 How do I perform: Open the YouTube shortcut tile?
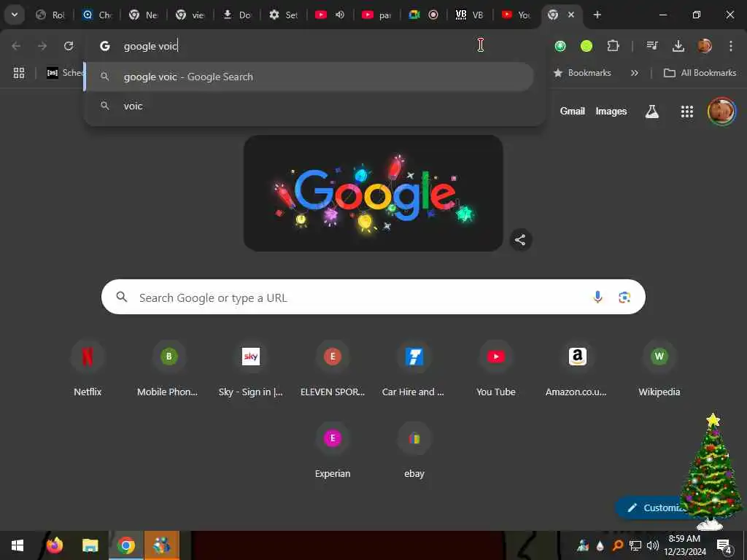point(496,369)
